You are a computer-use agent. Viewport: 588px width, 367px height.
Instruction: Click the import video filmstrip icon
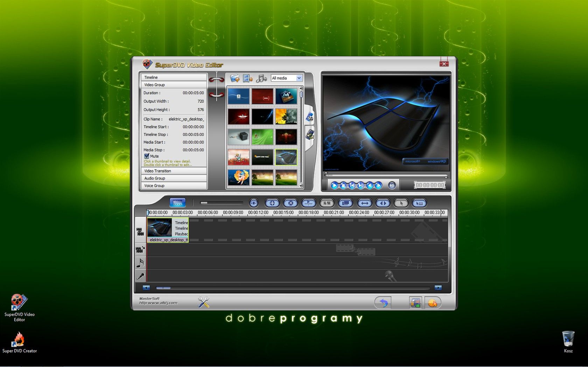coord(248,78)
